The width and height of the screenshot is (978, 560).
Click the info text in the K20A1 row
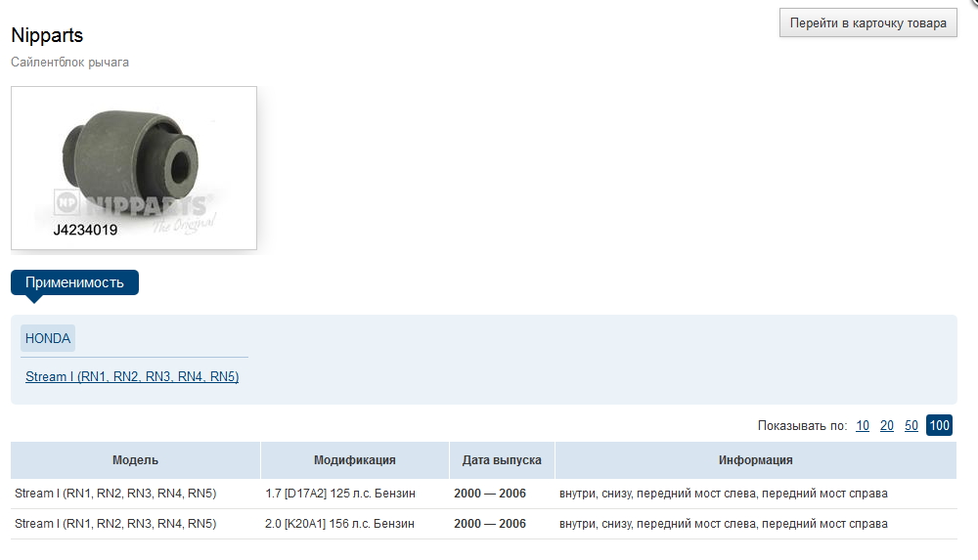(x=724, y=524)
